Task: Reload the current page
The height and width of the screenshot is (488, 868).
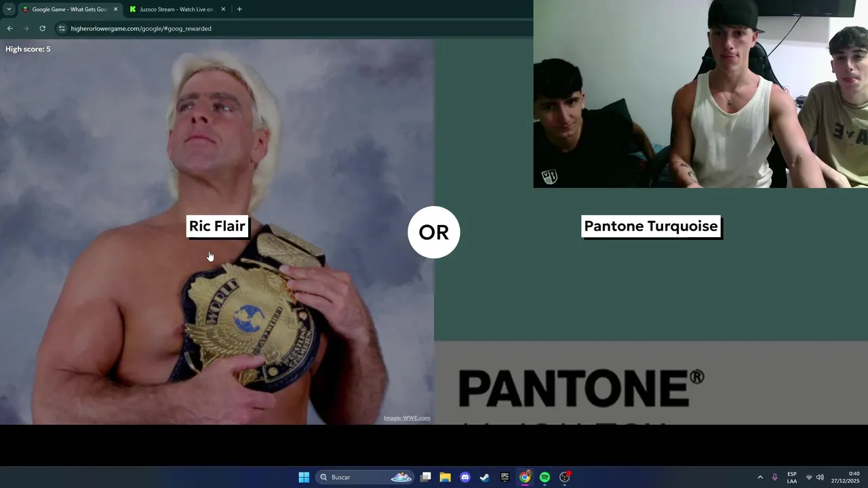Action: pyautogui.click(x=42, y=28)
